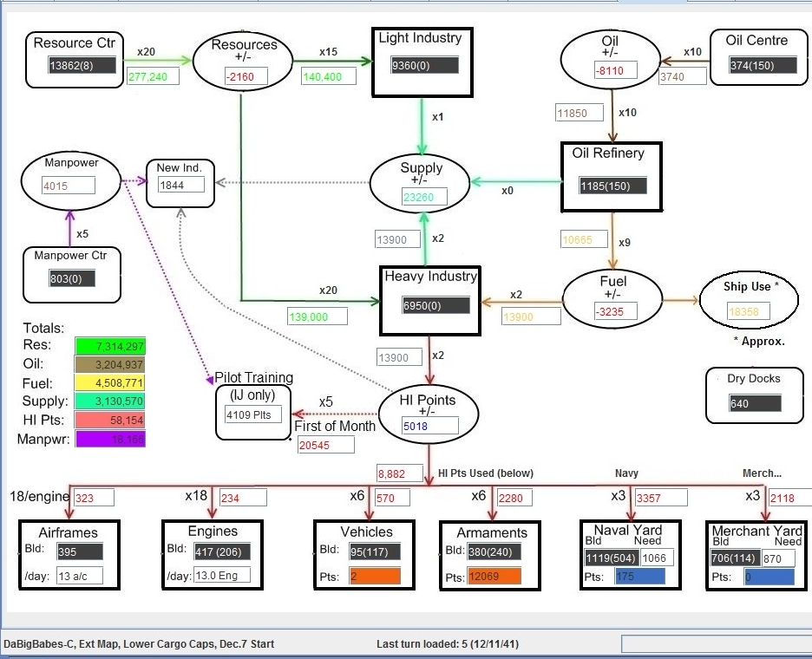Click the 13900 supply output field below Supply
Viewport: 812px width, 659px height.
point(397,239)
